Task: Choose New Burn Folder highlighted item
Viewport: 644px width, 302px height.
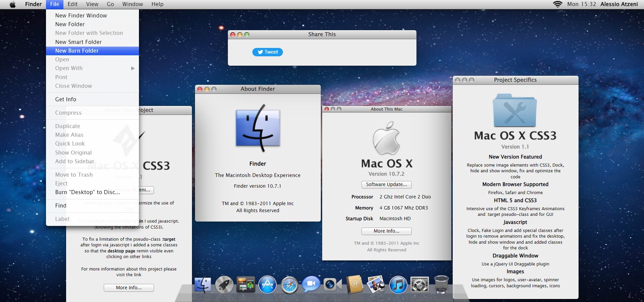Action: pos(92,51)
